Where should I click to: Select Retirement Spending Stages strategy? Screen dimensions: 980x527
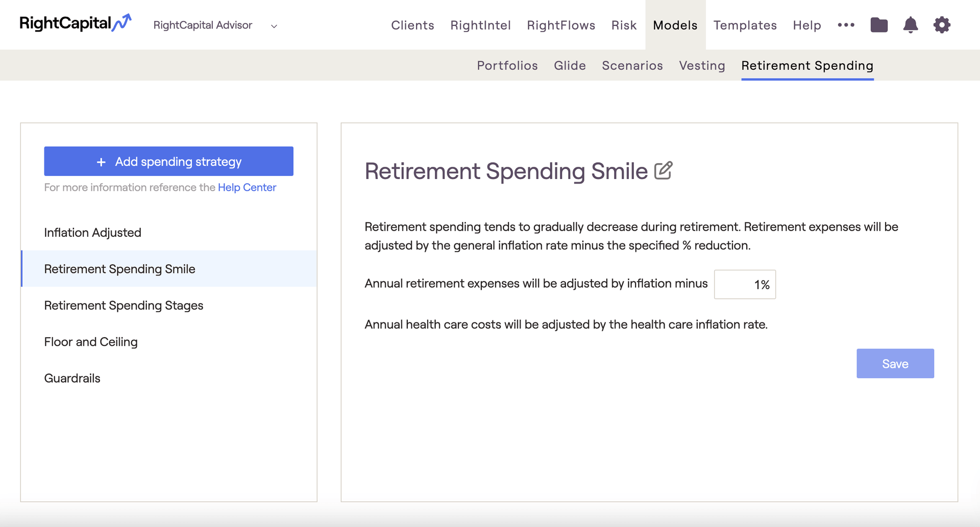click(169, 305)
